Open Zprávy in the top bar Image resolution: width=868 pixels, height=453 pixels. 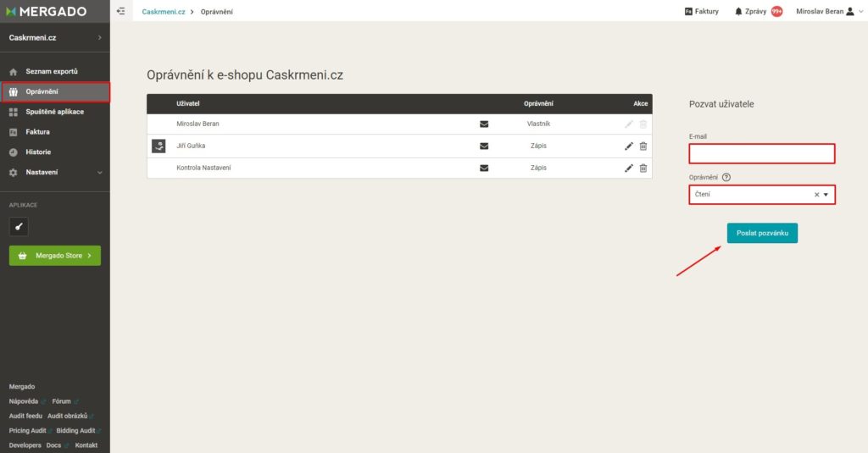(755, 11)
